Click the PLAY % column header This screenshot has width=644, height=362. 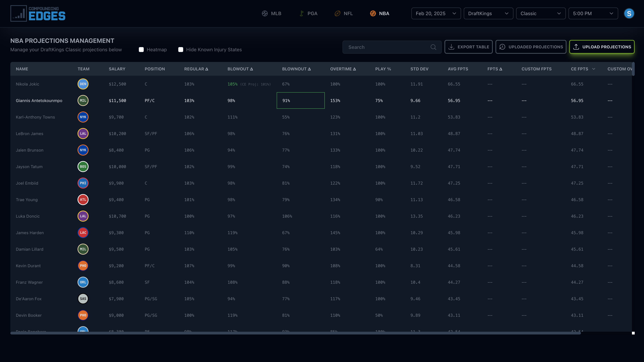383,69
